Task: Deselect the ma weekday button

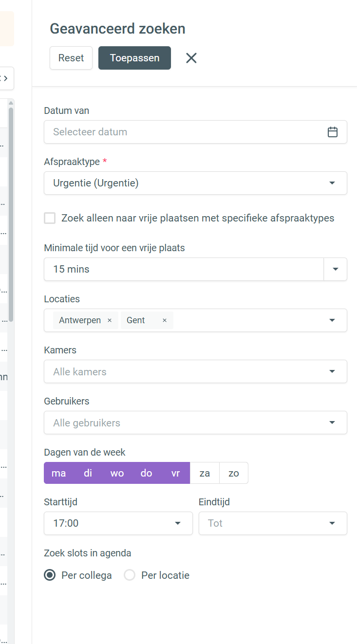Action: [58, 473]
